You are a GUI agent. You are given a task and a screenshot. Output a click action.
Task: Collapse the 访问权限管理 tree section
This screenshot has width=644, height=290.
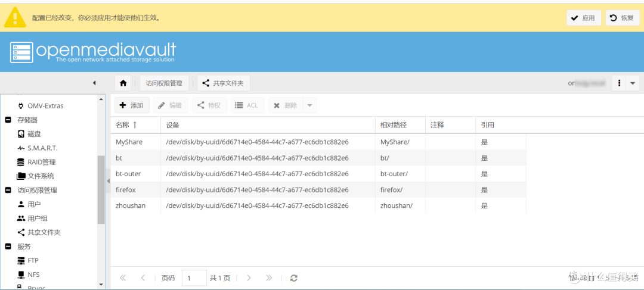tap(8, 191)
